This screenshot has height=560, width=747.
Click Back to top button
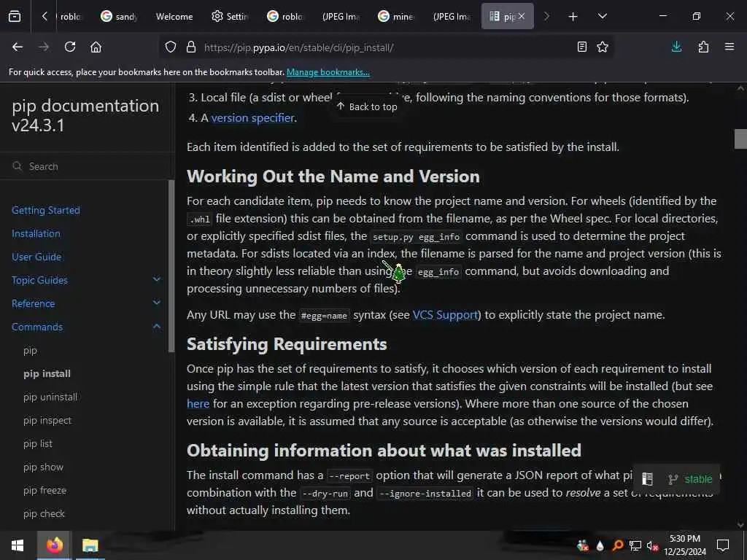coord(367,106)
